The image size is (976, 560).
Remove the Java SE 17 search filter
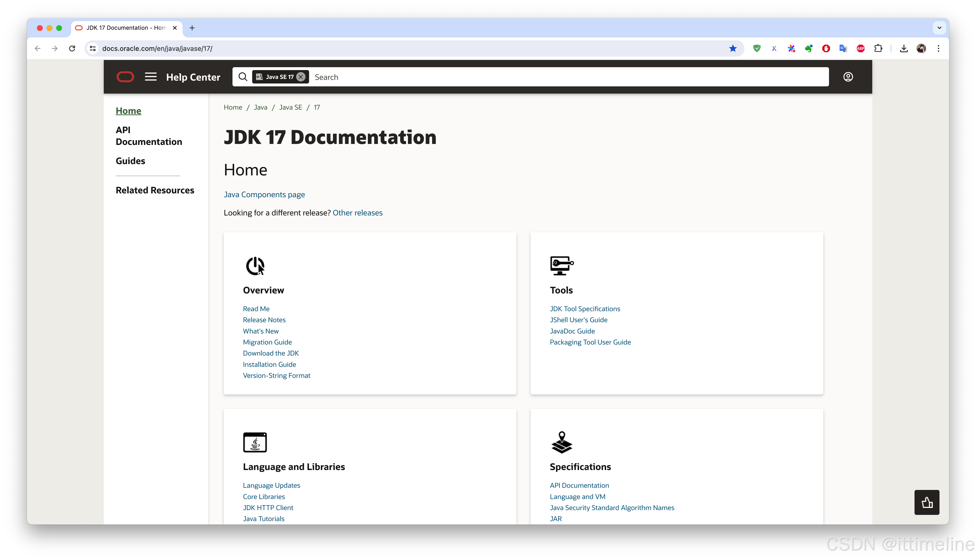[301, 77]
